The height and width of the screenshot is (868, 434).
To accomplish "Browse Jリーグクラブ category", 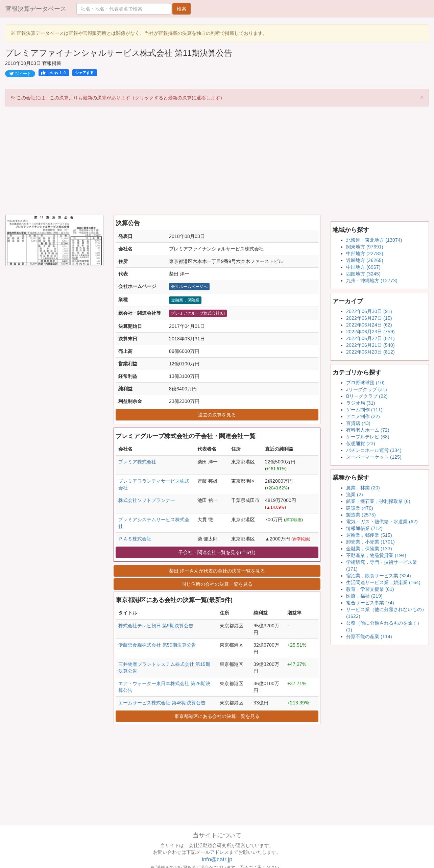I will click(366, 389).
